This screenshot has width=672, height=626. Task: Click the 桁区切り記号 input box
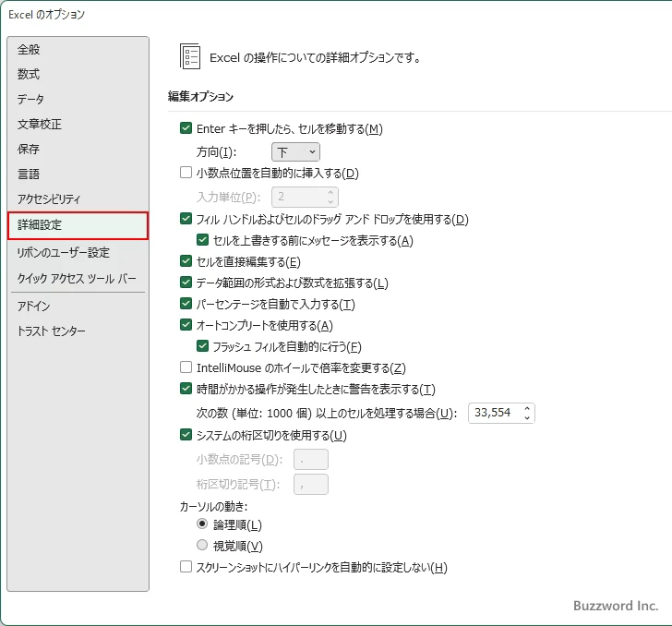pos(311,485)
